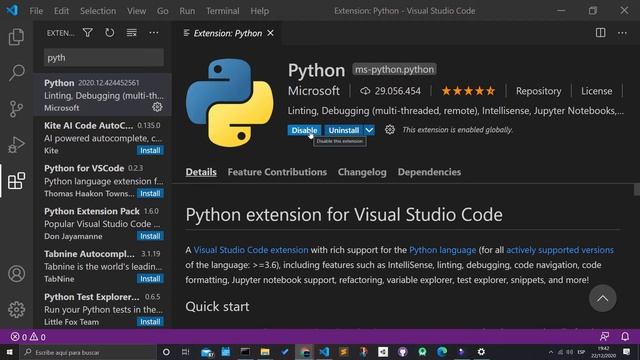Open the Terminal menu
The image size is (640, 360).
point(222,11)
